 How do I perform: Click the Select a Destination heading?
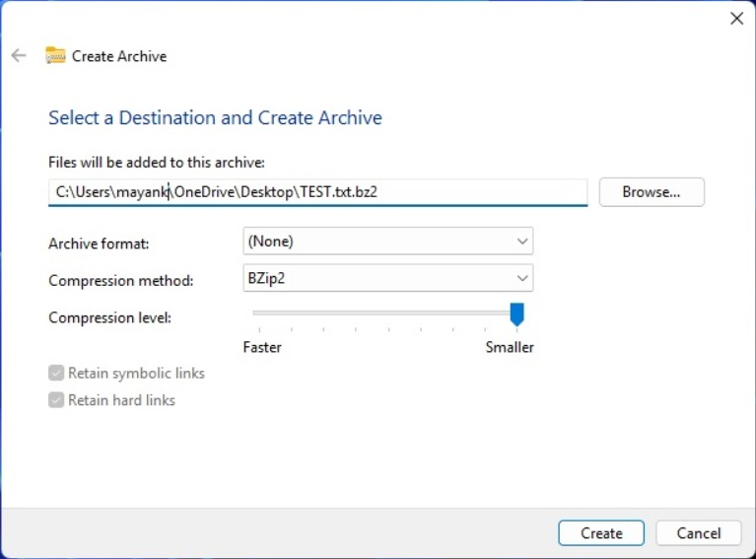pyautogui.click(x=215, y=117)
